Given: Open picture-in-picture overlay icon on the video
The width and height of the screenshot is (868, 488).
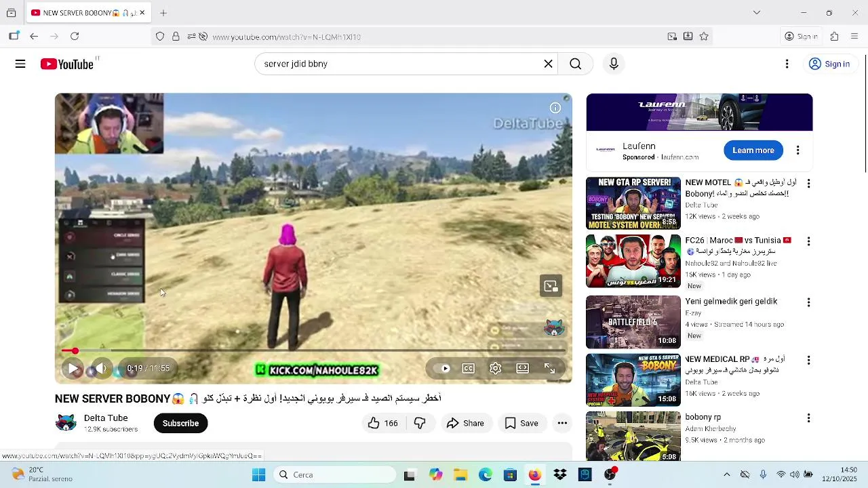Looking at the screenshot, I should coord(551,286).
